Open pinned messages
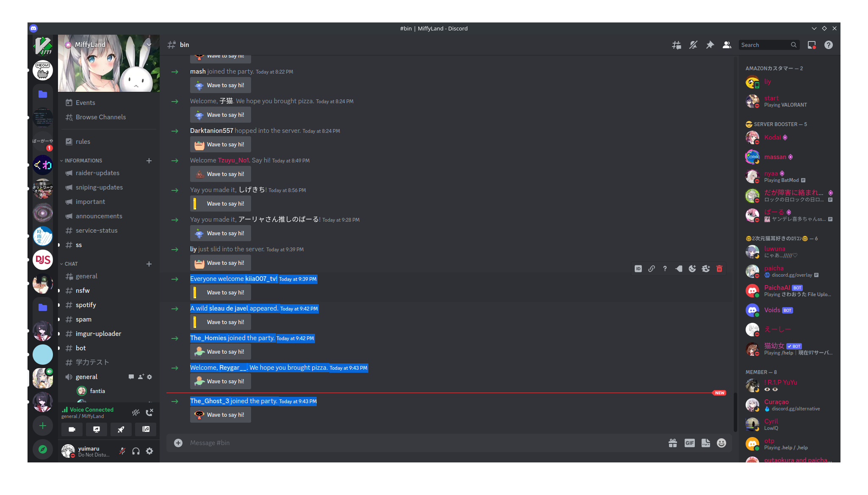The height and width of the screenshot is (495, 868). click(710, 45)
